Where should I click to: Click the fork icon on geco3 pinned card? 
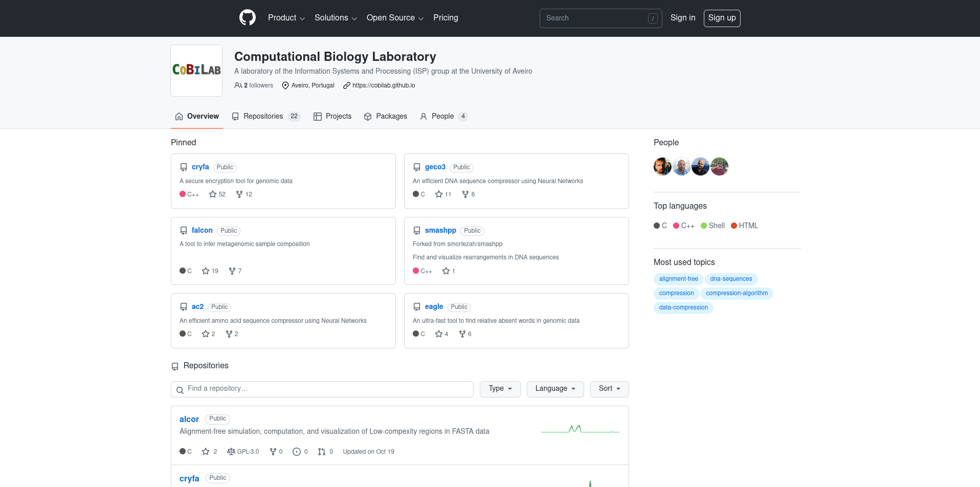point(465,194)
